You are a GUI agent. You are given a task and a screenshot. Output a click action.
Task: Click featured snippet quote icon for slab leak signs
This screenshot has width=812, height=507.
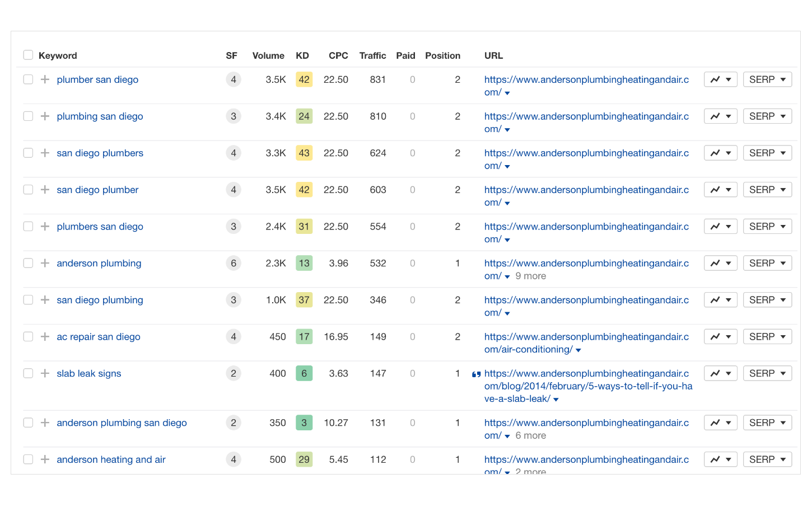(476, 374)
